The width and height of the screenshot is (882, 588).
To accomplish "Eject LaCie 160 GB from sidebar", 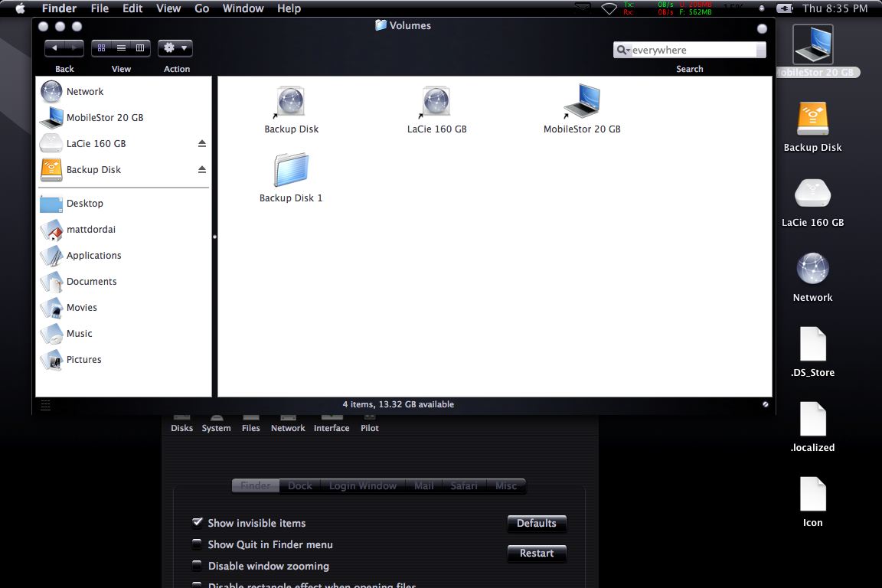I will click(x=202, y=143).
